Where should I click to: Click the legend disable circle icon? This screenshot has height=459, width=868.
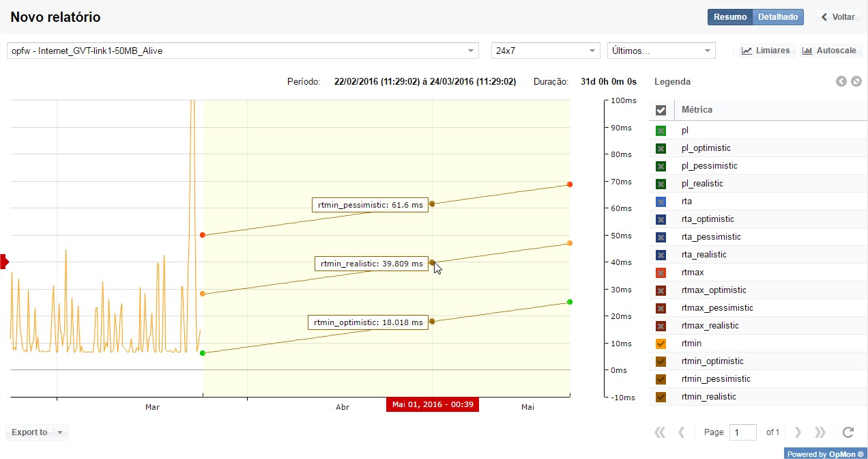click(x=856, y=82)
